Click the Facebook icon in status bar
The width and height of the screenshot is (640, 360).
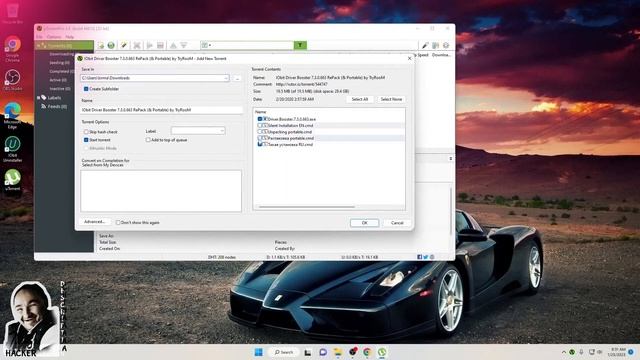pyautogui.click(x=420, y=257)
